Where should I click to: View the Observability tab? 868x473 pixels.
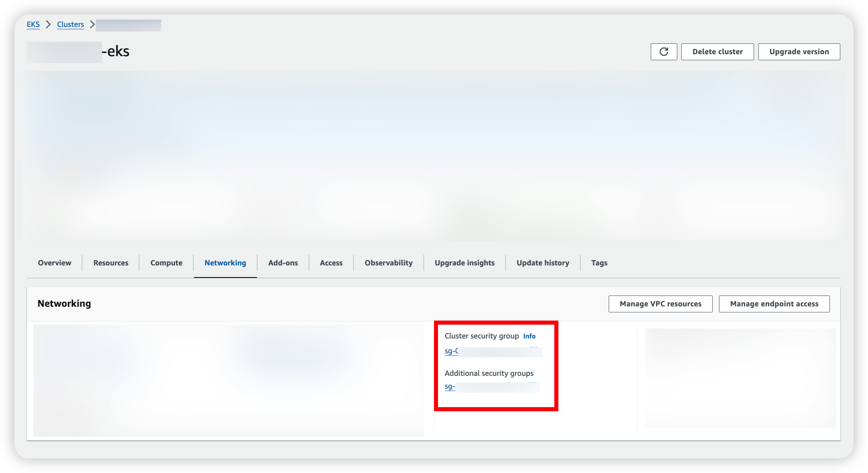point(389,263)
